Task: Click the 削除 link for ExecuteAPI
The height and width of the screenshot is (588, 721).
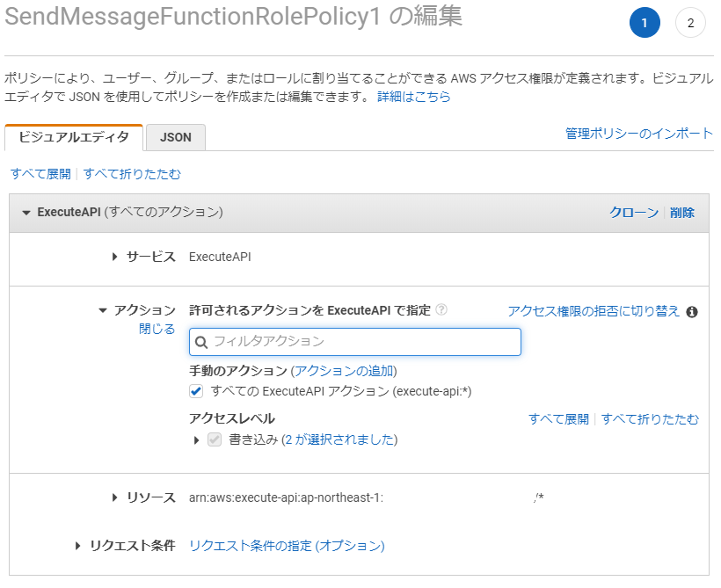Action: [682, 213]
